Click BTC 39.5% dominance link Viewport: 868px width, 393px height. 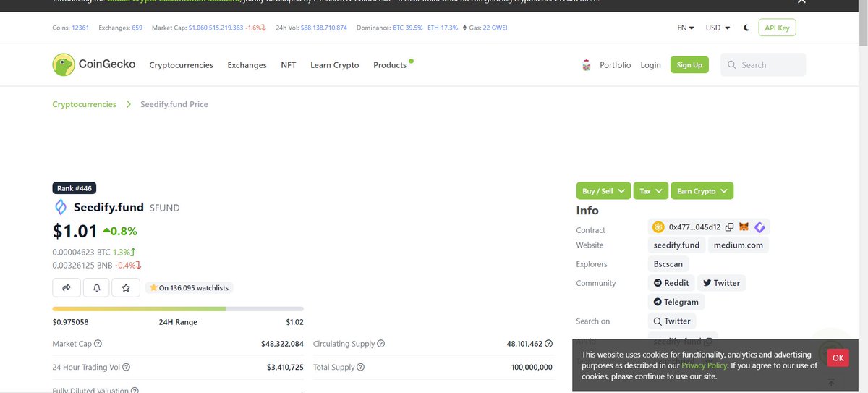coord(408,28)
